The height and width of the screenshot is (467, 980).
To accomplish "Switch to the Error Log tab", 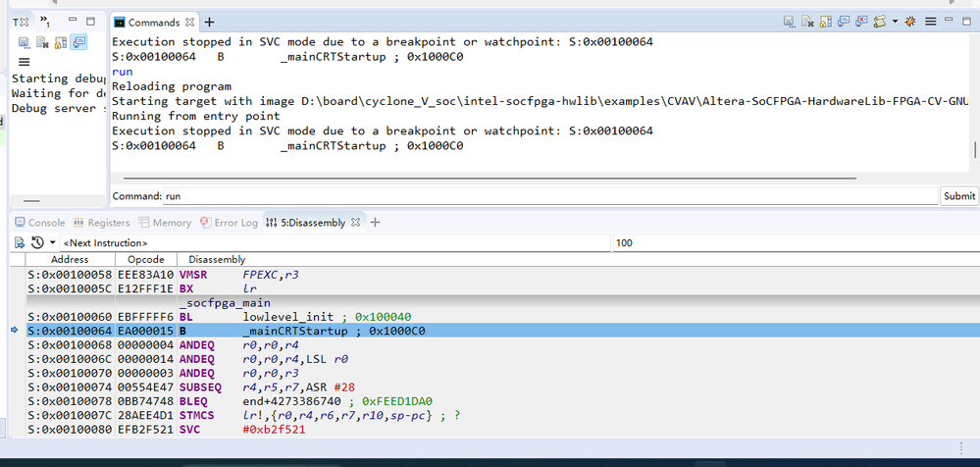I will pos(229,223).
